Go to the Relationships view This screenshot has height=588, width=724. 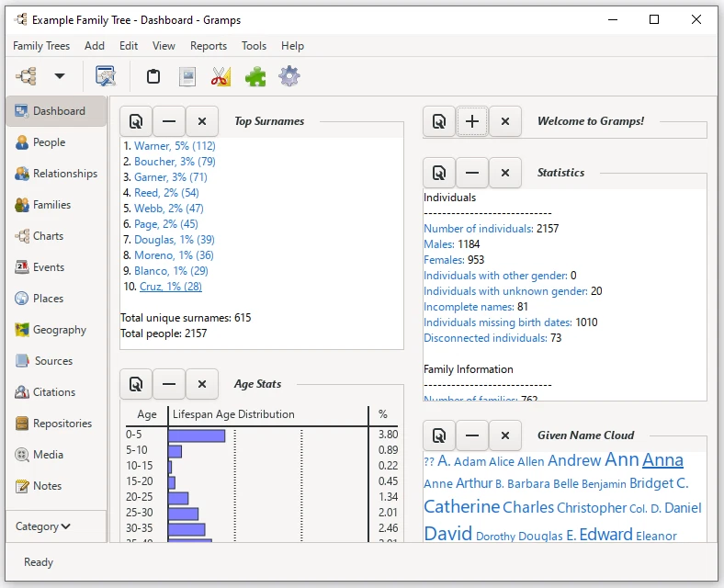(x=56, y=174)
